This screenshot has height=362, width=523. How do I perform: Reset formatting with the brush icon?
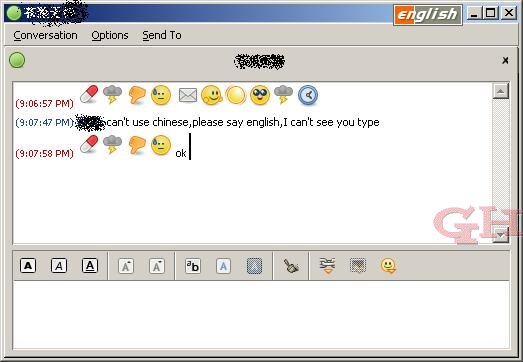[x=291, y=266]
